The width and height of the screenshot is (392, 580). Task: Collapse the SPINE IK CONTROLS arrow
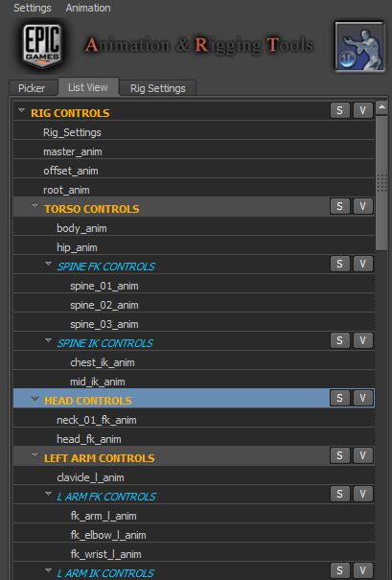49,340
